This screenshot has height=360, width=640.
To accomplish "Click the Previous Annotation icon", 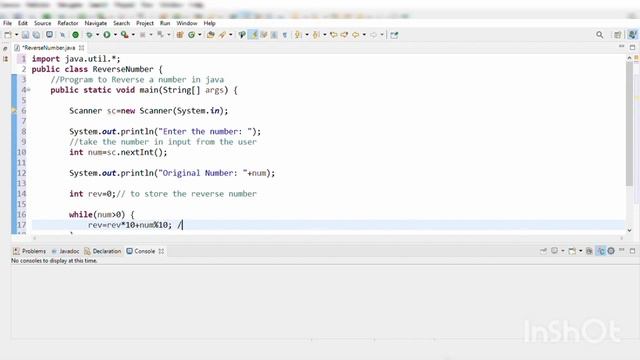I will [316, 35].
